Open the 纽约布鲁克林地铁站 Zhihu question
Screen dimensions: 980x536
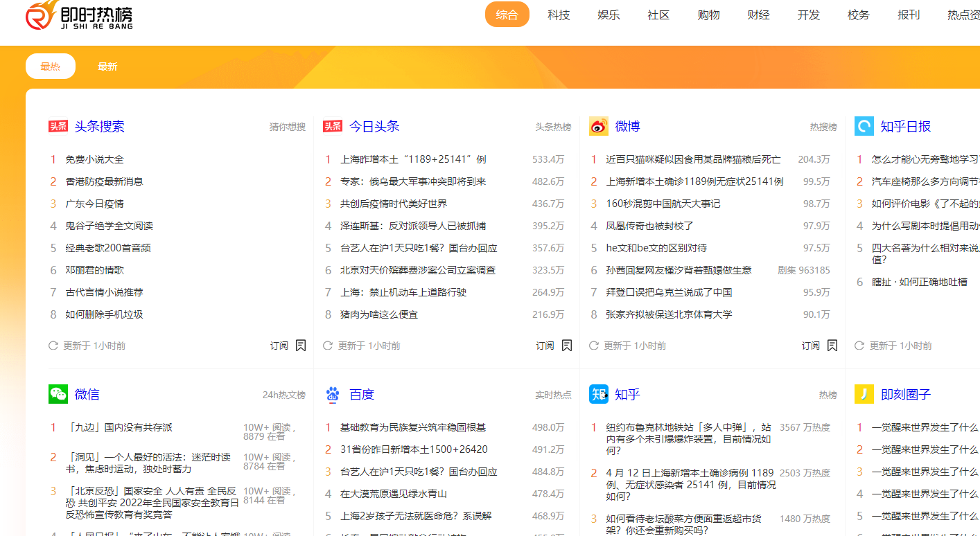(x=689, y=438)
